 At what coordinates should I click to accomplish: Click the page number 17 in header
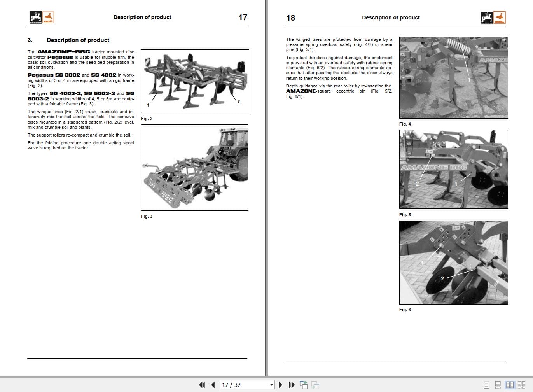[243, 17]
